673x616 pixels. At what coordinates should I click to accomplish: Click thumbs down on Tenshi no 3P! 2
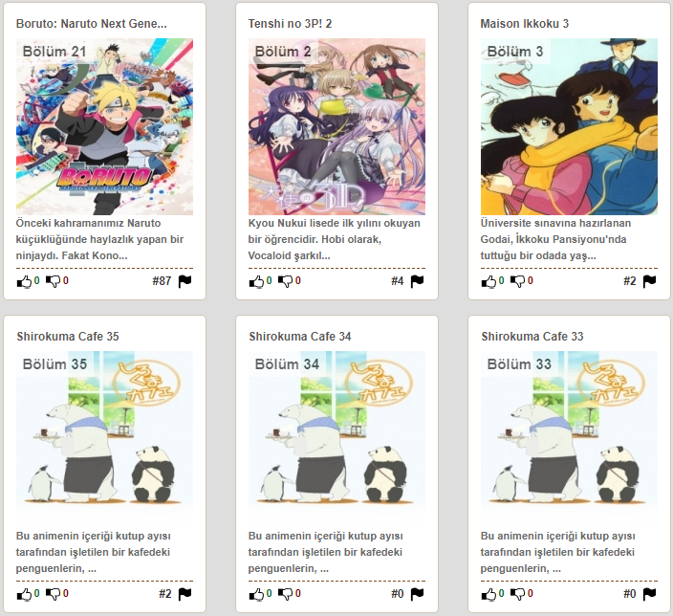click(x=286, y=281)
